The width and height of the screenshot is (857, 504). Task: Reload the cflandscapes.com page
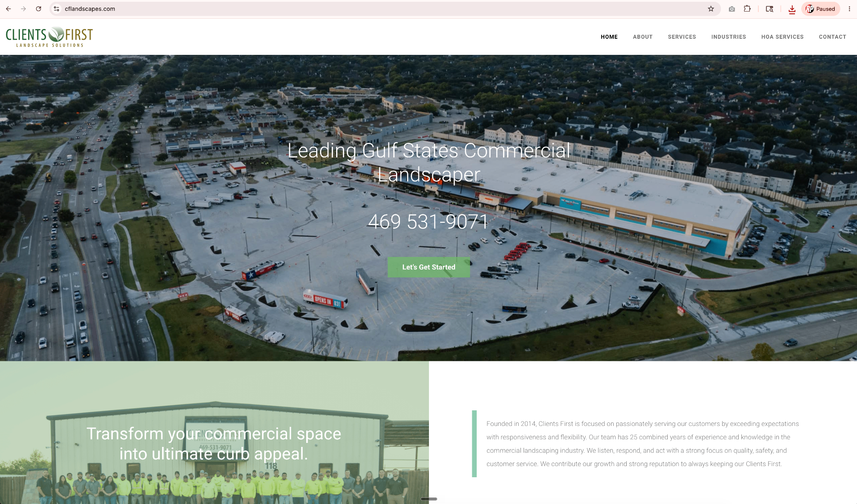point(39,9)
